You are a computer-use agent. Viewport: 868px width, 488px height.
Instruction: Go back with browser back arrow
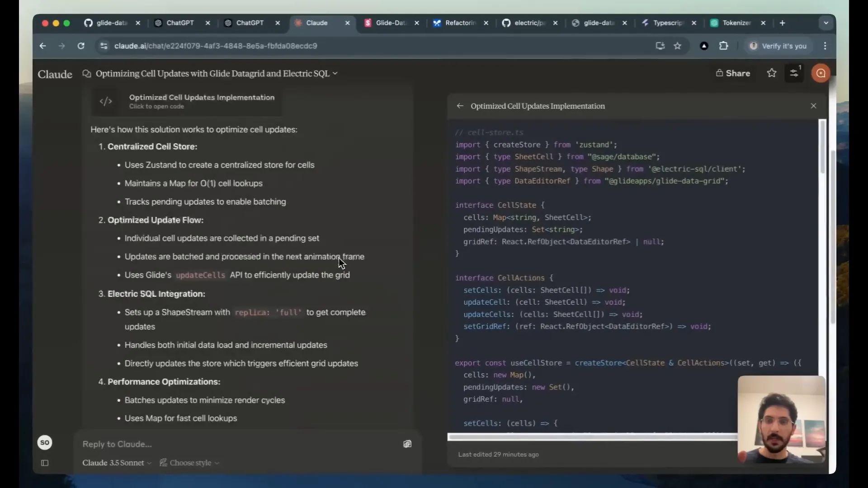pyautogui.click(x=42, y=46)
